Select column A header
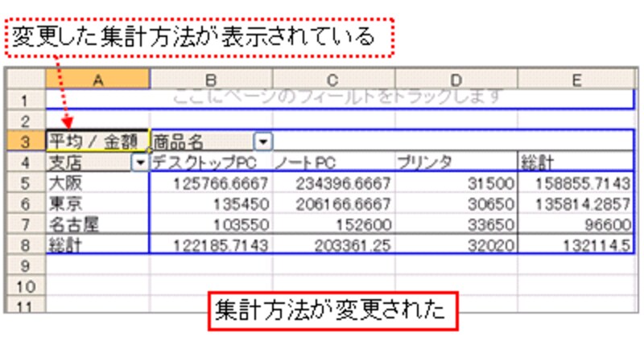The image size is (644, 357). pyautogui.click(x=97, y=79)
